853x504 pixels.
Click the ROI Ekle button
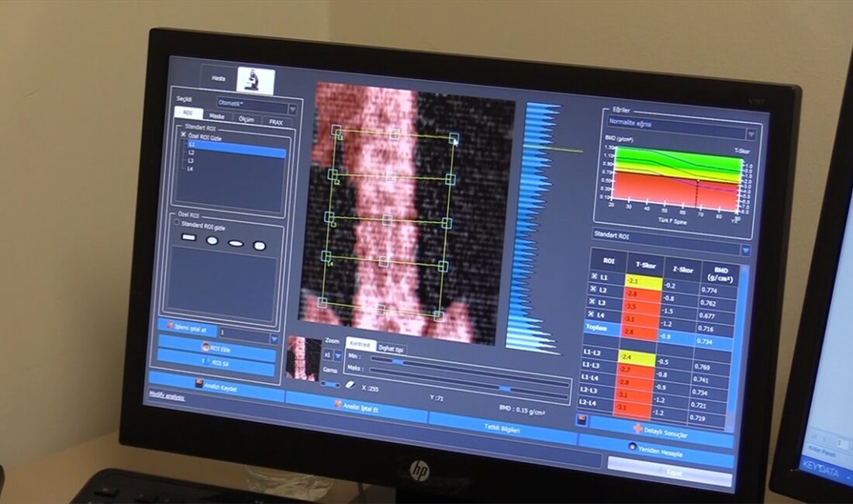click(x=216, y=348)
